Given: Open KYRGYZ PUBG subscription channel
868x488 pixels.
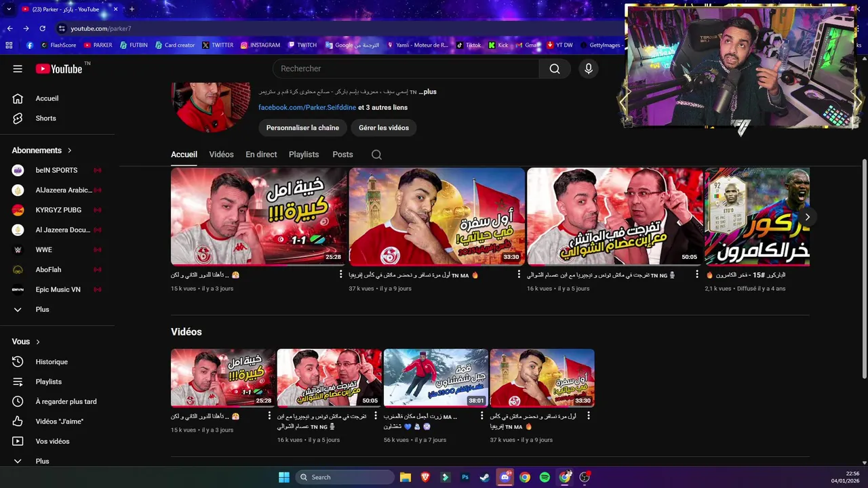Looking at the screenshot, I should click(58, 210).
